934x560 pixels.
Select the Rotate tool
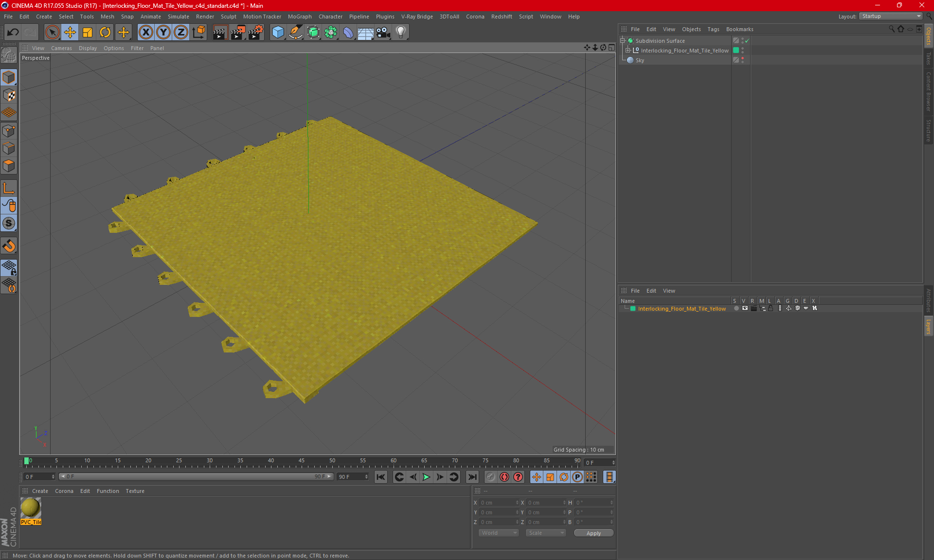(105, 33)
